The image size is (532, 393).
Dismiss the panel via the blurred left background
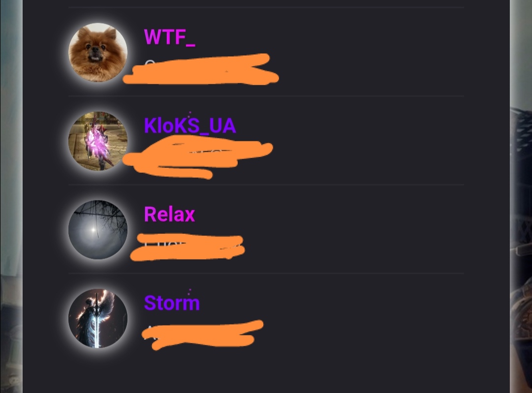(x=11, y=196)
